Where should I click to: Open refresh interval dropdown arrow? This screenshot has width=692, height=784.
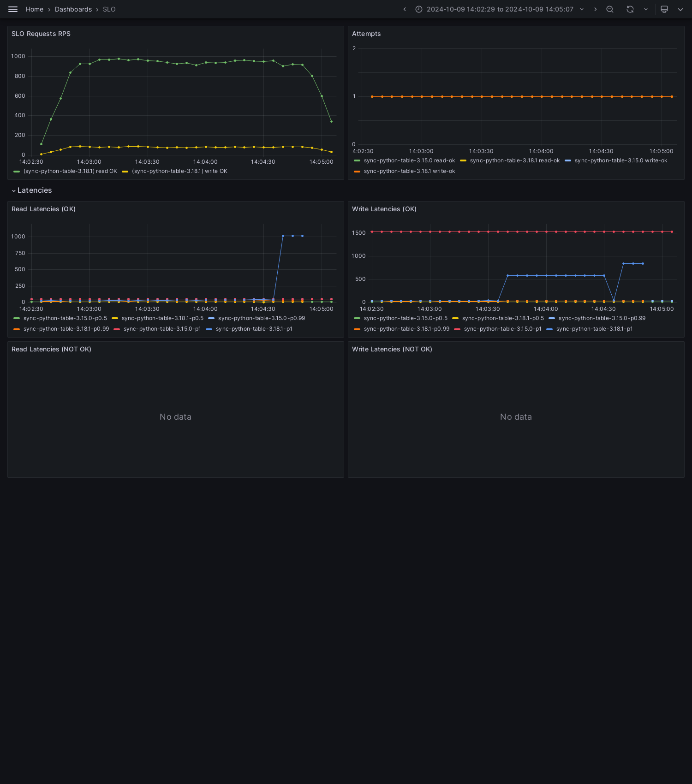coord(646,9)
